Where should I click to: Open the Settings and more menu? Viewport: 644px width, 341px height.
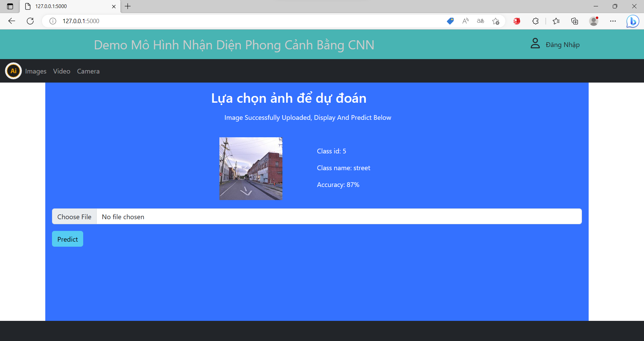613,21
